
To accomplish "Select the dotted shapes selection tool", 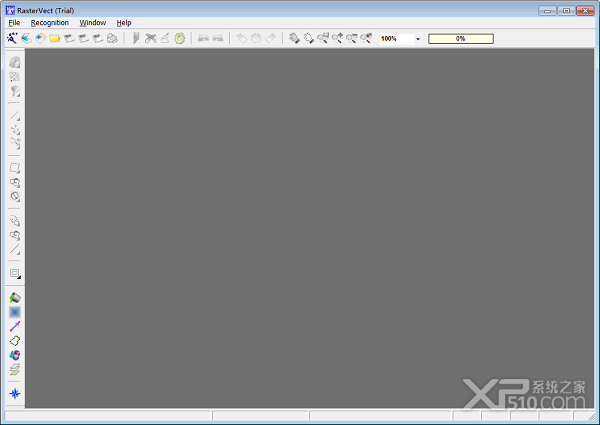I will click(x=15, y=221).
